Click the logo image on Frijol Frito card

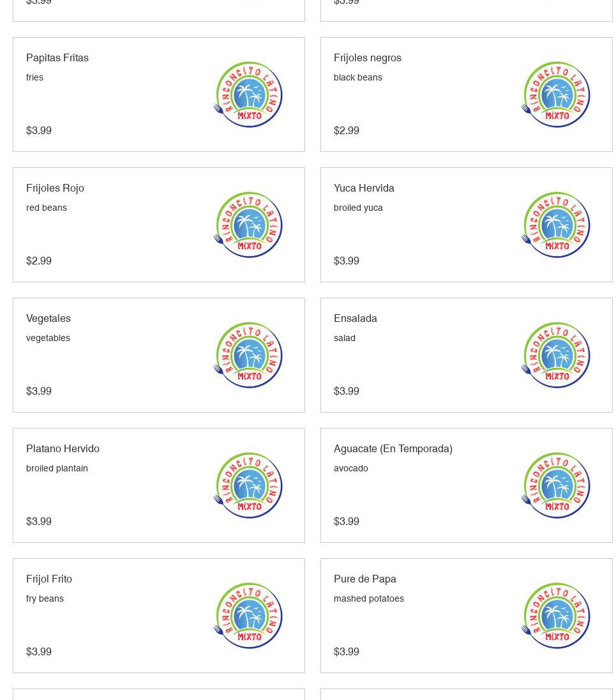(x=248, y=616)
